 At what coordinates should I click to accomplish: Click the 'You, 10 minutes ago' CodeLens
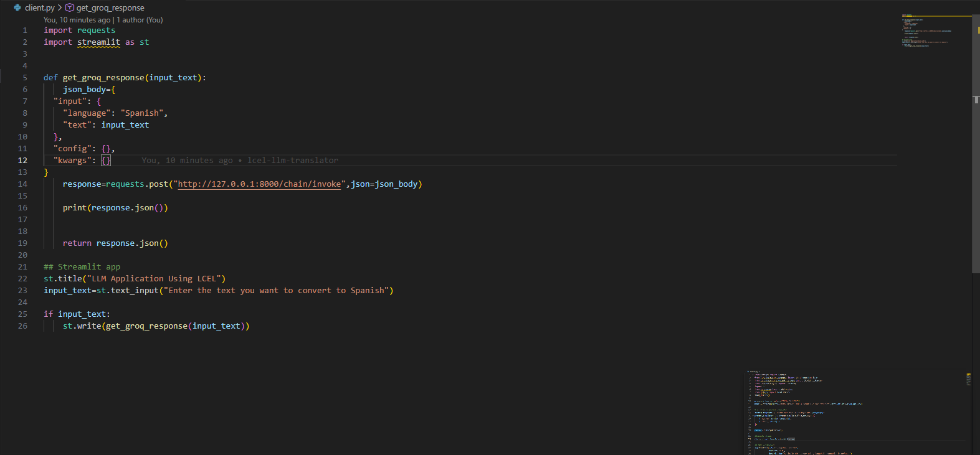[77, 20]
